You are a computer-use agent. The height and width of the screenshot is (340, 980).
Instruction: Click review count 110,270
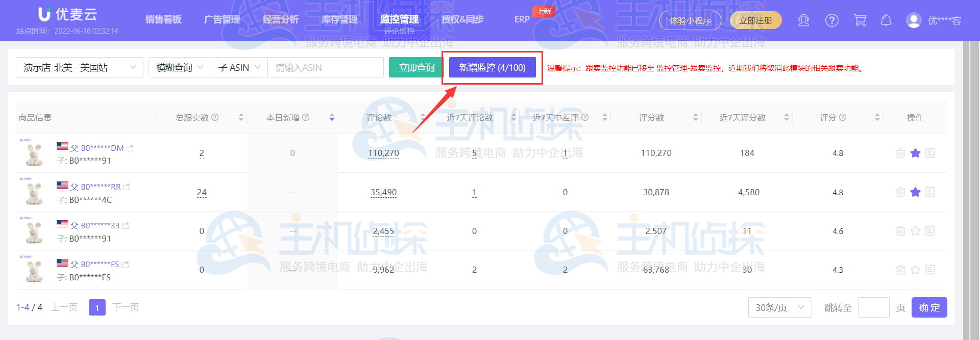coord(383,153)
